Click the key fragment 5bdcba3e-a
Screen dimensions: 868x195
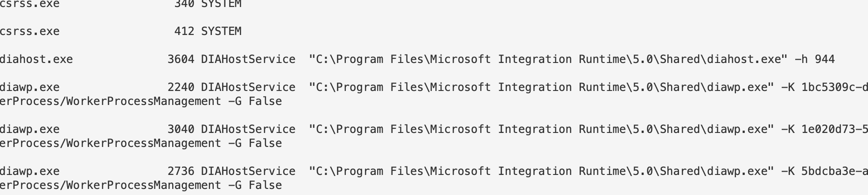[834, 172]
